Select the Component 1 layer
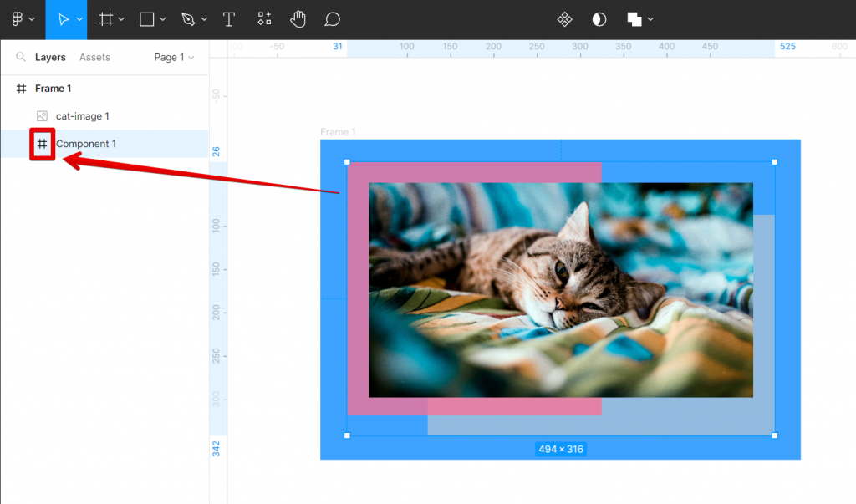Screen dimensions: 856x504 [x=87, y=143]
